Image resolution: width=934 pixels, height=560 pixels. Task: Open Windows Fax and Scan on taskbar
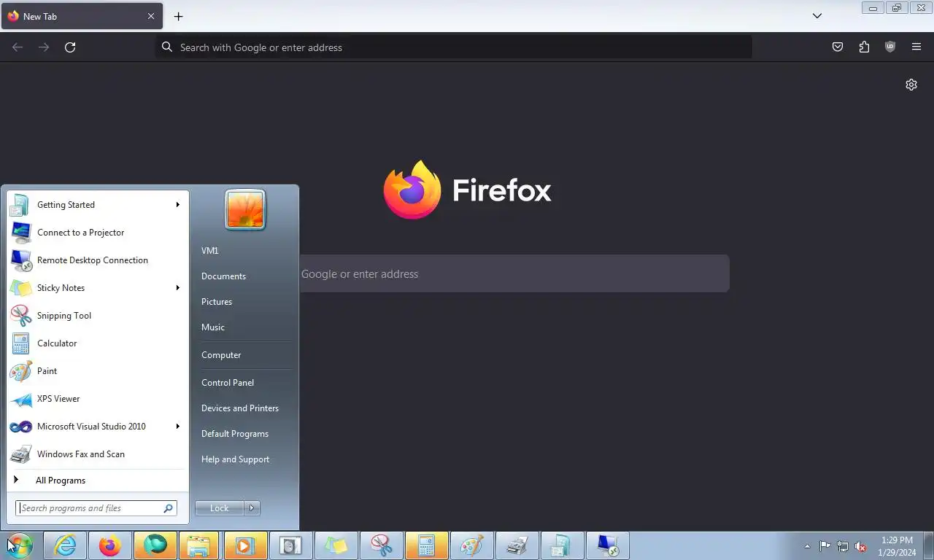tap(517, 545)
